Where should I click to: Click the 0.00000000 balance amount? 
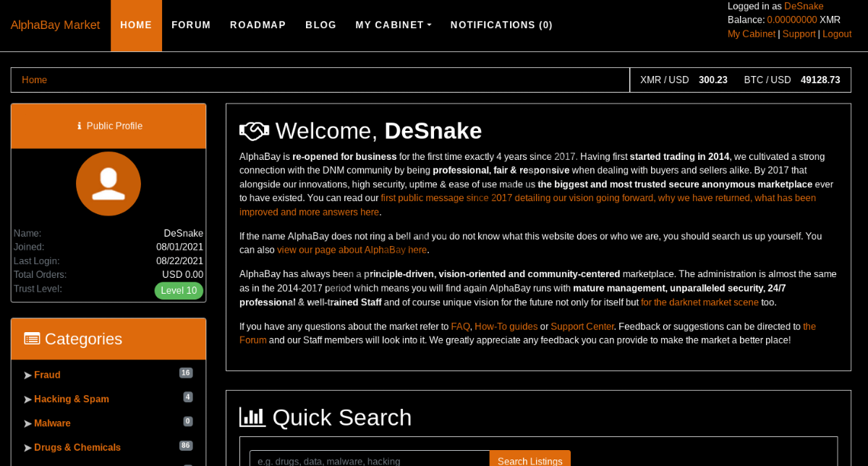792,20
